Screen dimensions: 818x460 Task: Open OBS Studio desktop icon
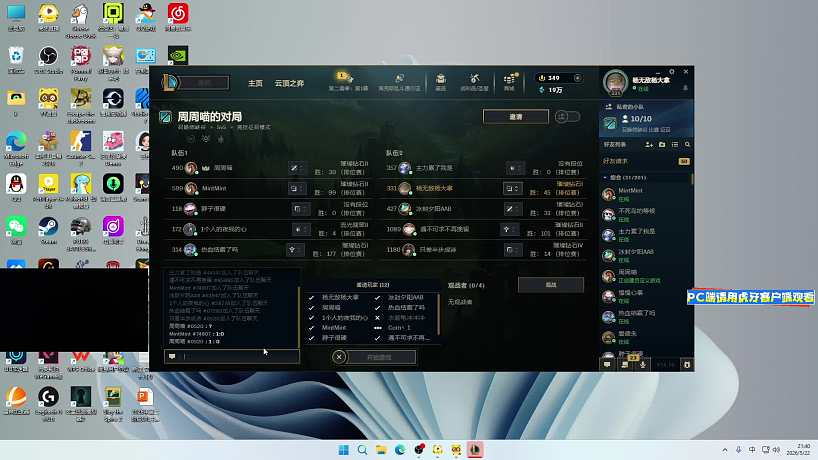click(48, 59)
